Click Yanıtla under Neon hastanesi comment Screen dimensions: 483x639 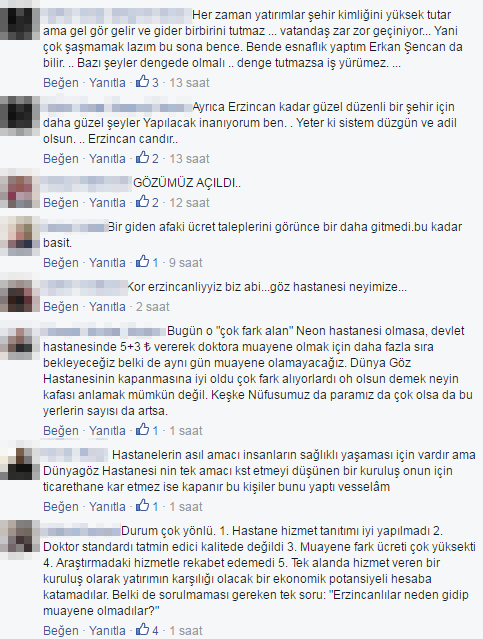click(107, 430)
